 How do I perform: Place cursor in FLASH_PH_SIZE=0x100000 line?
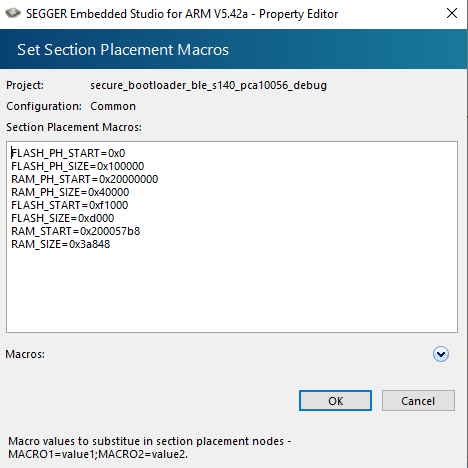pyautogui.click(x=78, y=166)
